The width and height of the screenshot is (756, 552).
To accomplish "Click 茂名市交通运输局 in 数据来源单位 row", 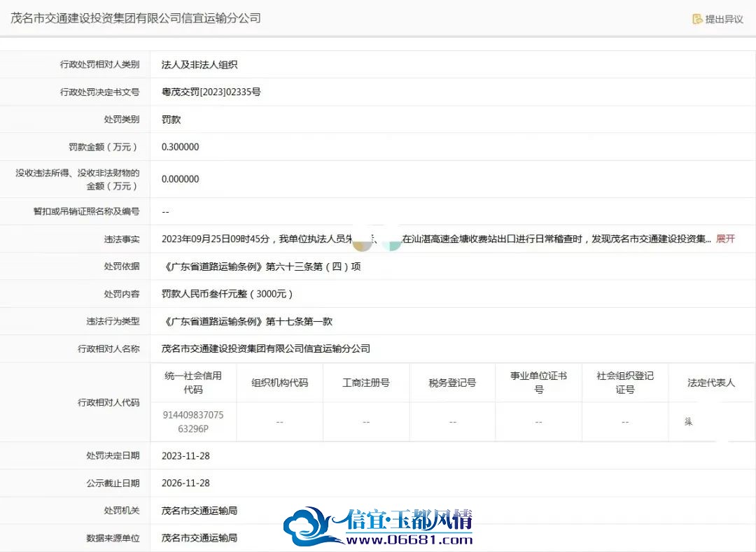I will (x=199, y=538).
